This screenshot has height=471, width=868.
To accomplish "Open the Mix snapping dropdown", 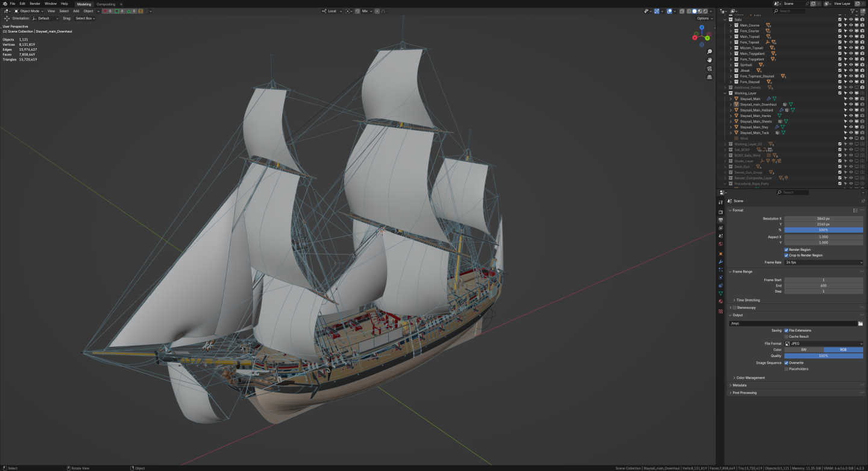I will [366, 11].
